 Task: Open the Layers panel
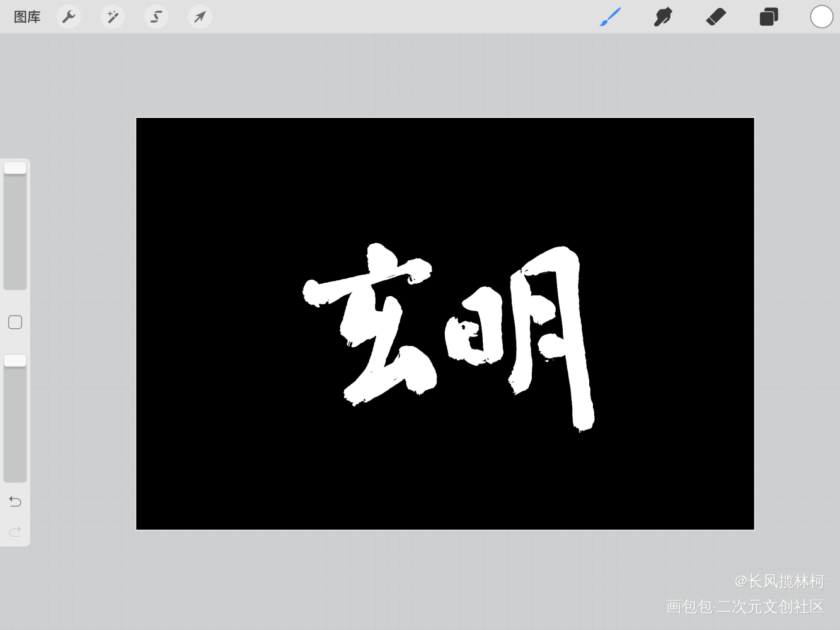[x=769, y=17]
